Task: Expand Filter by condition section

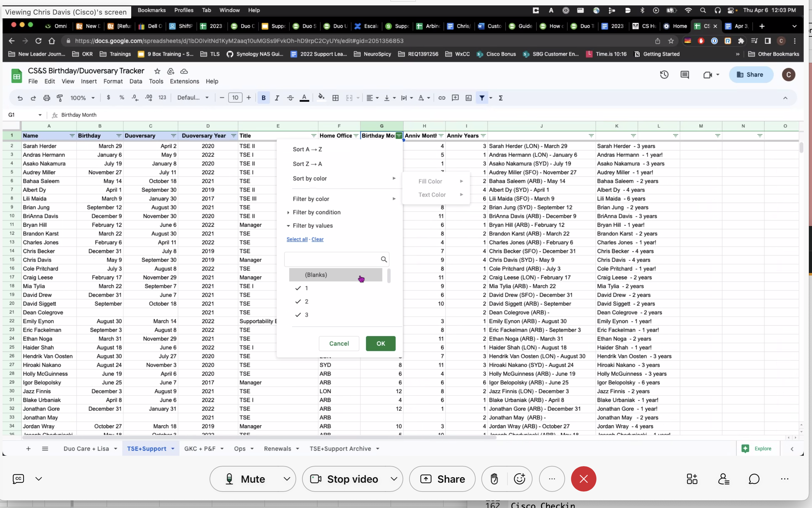Action: point(316,212)
